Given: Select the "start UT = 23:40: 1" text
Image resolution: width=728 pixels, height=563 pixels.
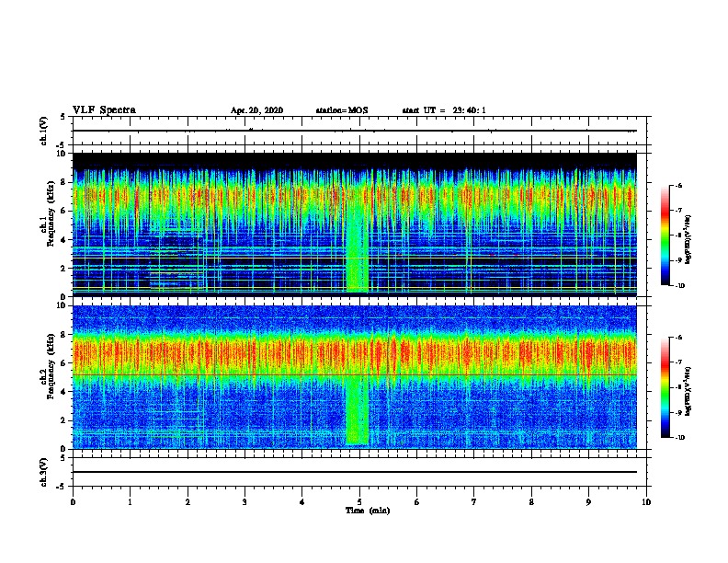Looking at the screenshot, I should (444, 110).
